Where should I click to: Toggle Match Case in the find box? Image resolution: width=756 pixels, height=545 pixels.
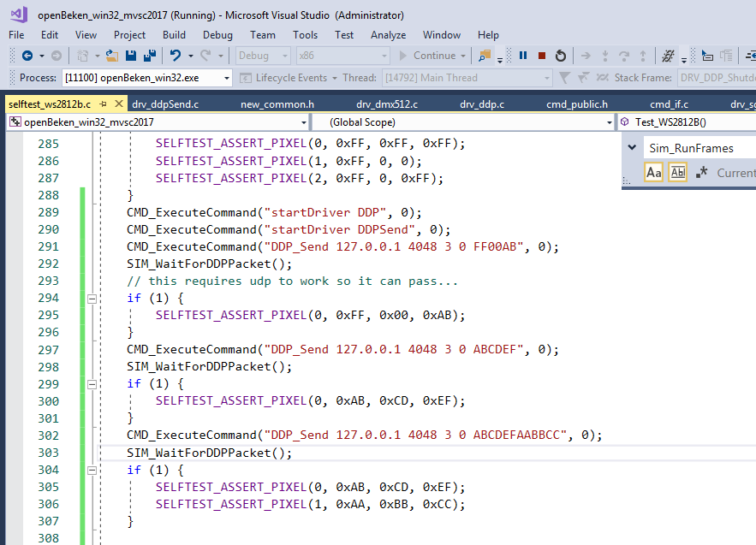[x=653, y=172]
